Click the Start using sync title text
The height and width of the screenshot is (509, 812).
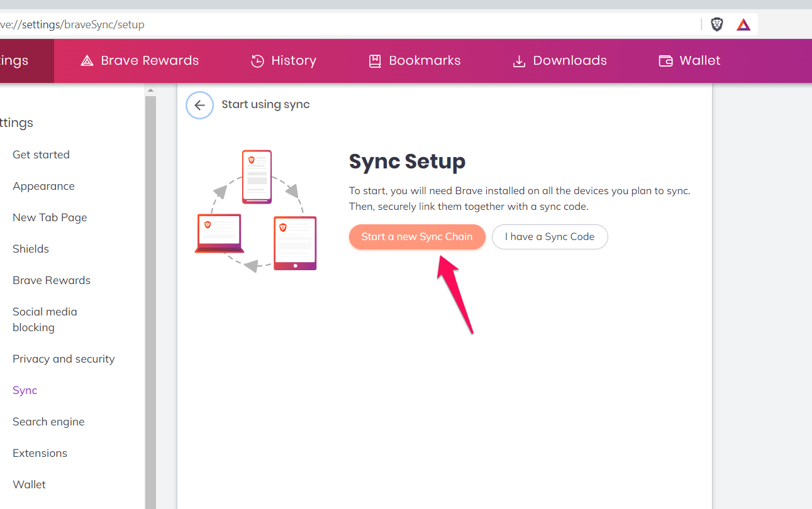pos(265,104)
